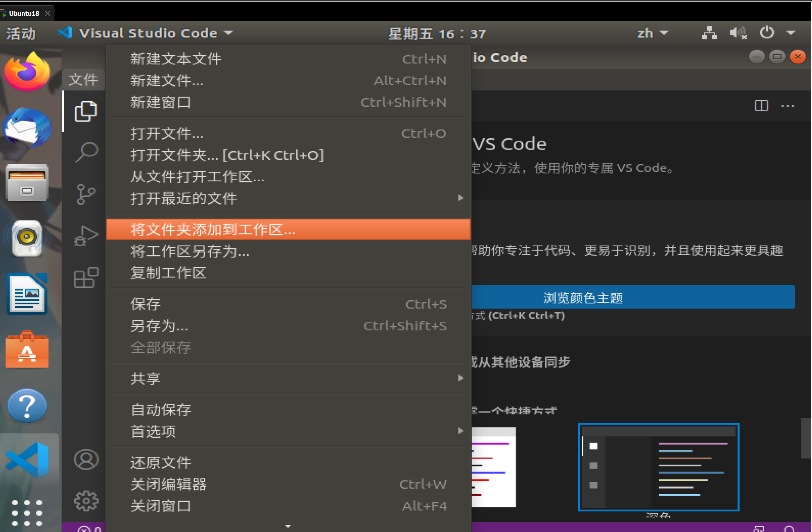Open the editor more actions ellipsis
The width and height of the screenshot is (812, 532).
tap(787, 106)
